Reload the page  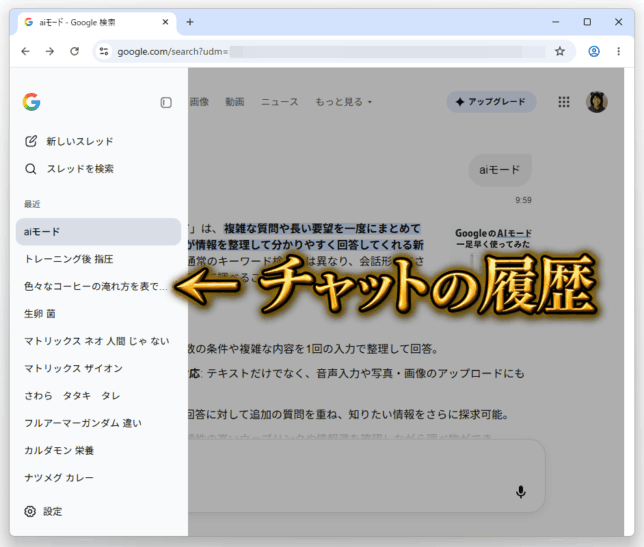click(74, 51)
